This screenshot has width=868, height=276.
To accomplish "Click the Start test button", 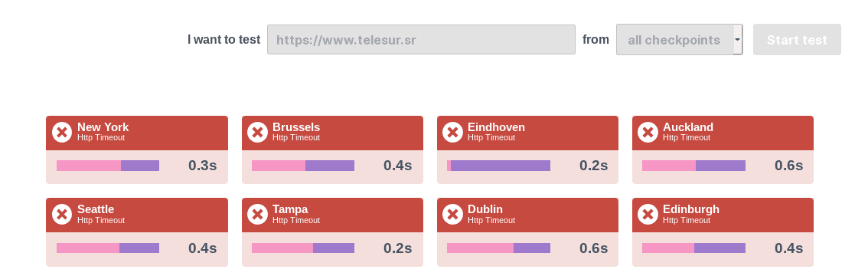I will click(x=797, y=40).
